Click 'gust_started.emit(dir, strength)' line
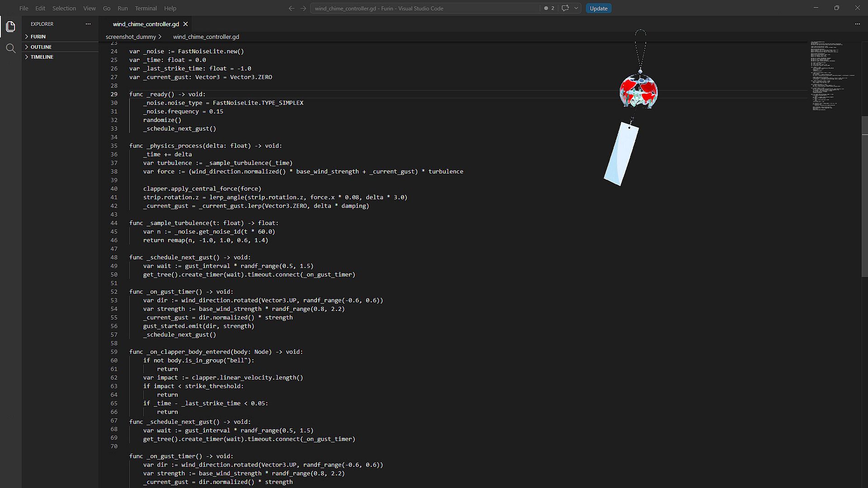 tap(198, 326)
